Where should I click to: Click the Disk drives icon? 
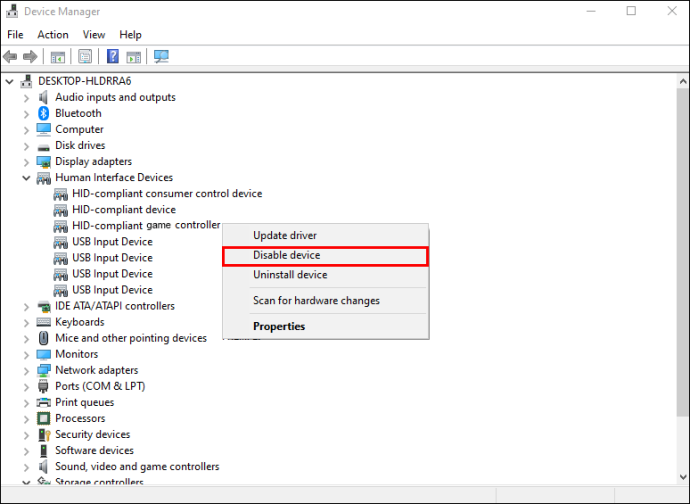tap(44, 147)
